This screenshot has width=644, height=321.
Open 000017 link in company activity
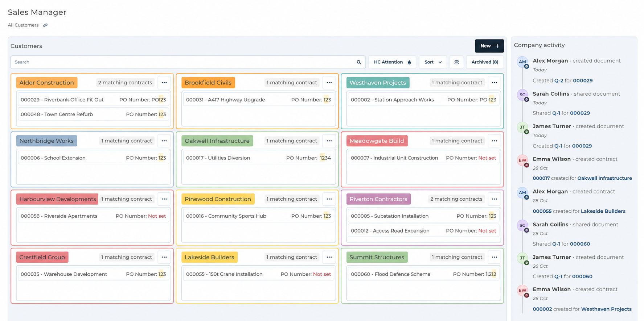541,178
